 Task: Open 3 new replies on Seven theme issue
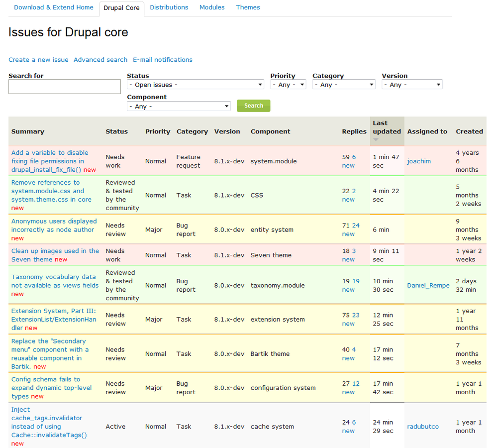pos(349,255)
